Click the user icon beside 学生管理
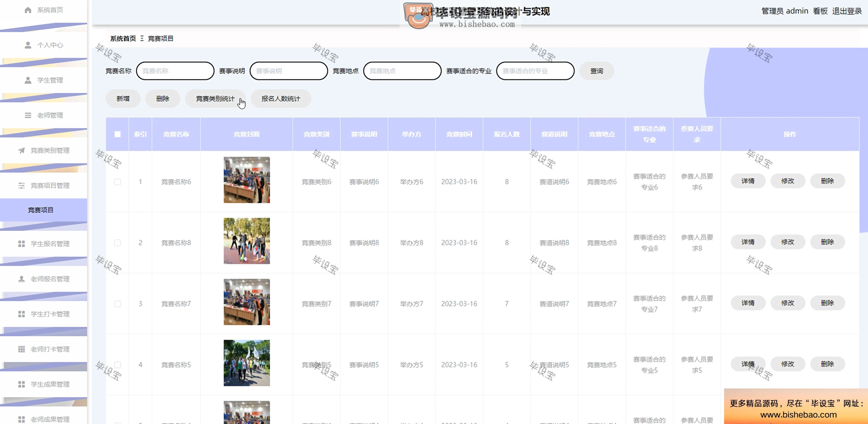Image resolution: width=868 pixels, height=424 pixels. pos(28,80)
